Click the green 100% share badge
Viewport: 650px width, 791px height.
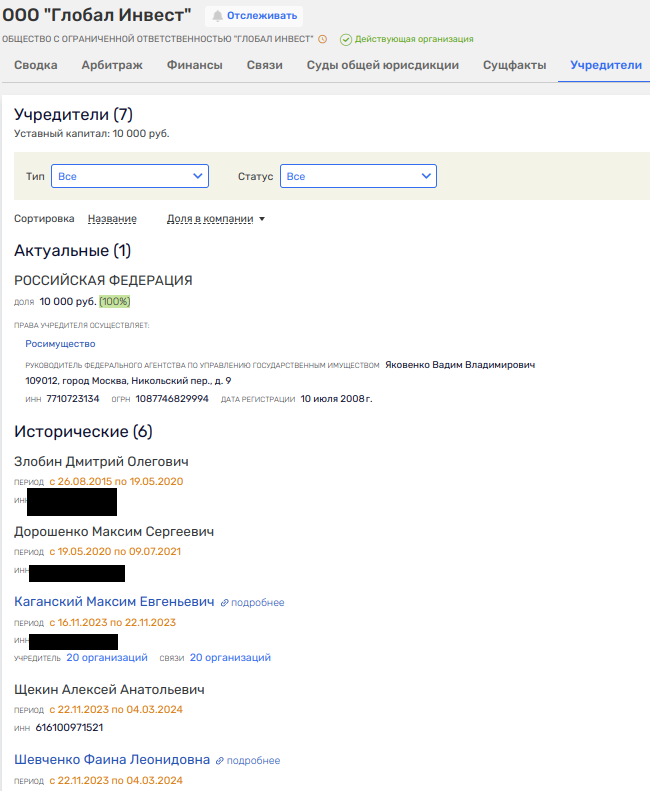pos(115,302)
